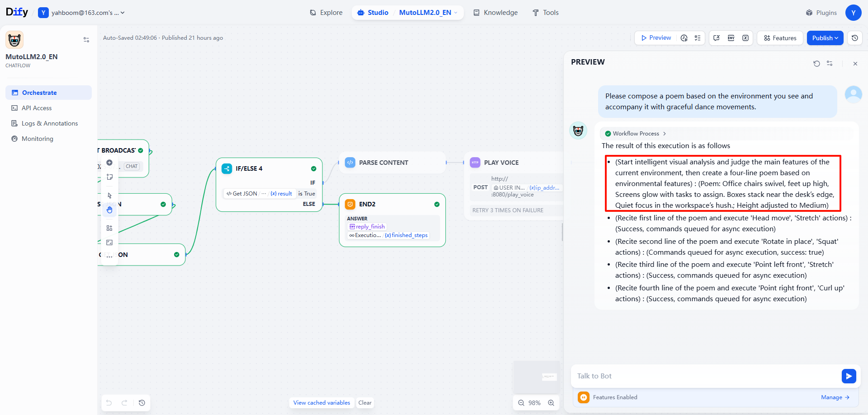
Task: Zoom in the workflow canvas
Action: (551, 403)
